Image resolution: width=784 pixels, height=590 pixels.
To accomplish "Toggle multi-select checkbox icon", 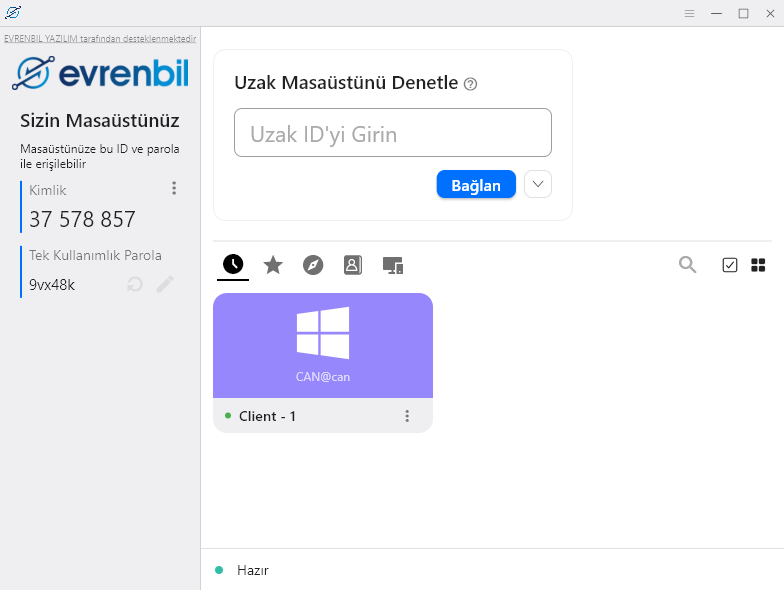I will click(730, 265).
